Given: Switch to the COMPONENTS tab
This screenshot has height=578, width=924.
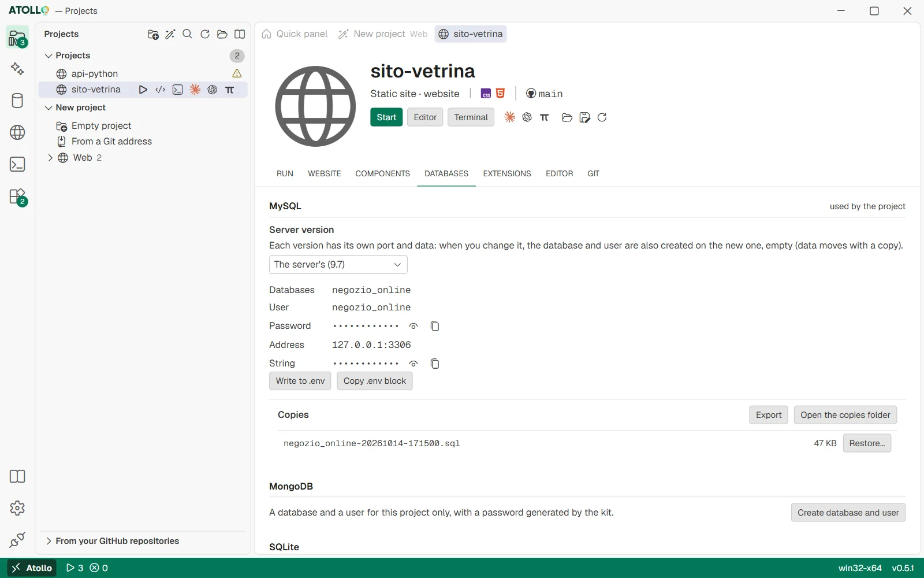Looking at the screenshot, I should (x=382, y=173).
